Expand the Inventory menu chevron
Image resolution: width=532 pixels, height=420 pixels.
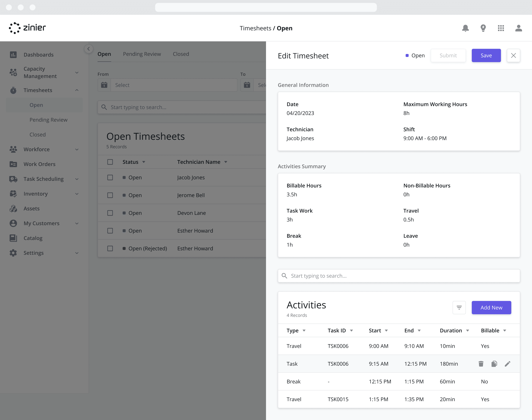[77, 194]
